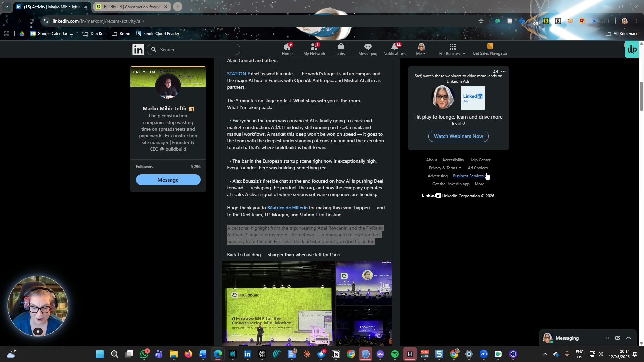Open the Google Calendar bookmark

tap(52, 34)
